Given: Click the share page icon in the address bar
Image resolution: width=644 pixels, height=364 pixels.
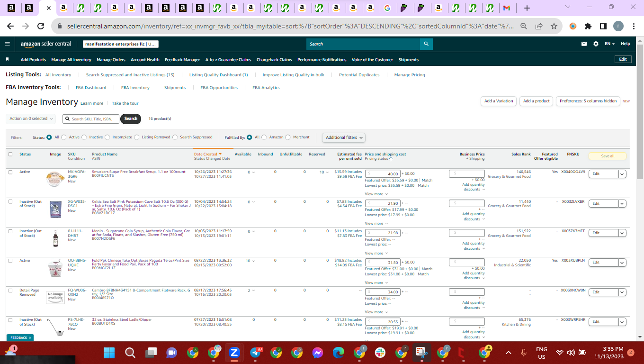Looking at the screenshot, I should [539, 27].
